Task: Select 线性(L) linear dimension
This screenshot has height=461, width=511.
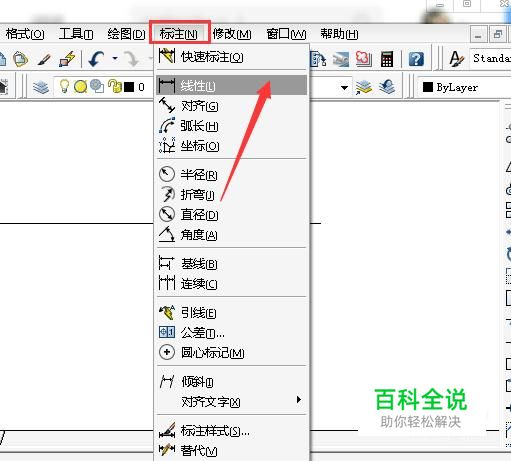Action: (x=231, y=85)
